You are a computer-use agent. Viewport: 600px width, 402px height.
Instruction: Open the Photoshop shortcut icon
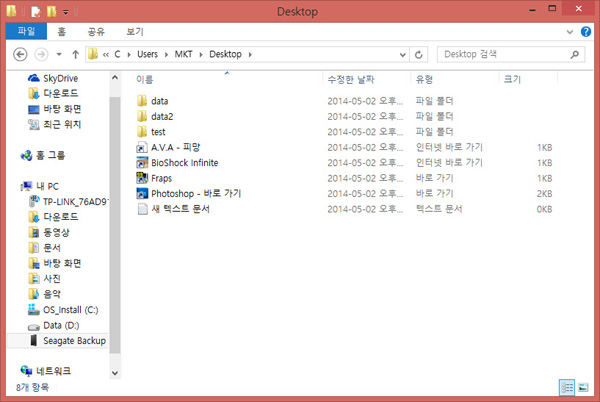142,193
